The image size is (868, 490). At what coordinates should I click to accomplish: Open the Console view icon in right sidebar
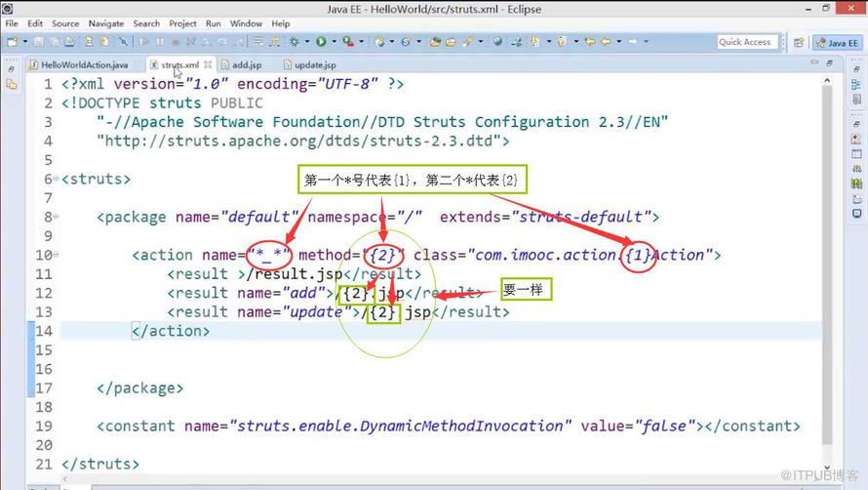pos(856,214)
